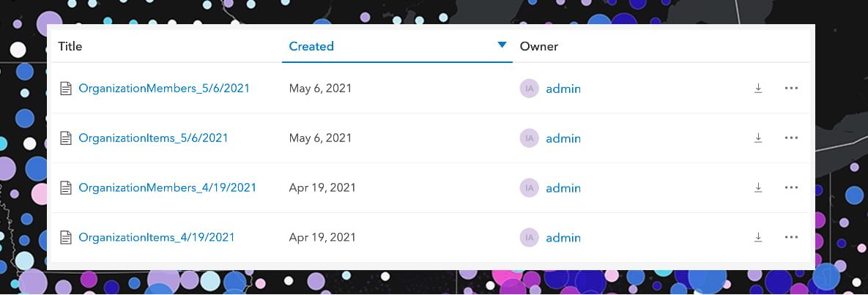
Task: Toggle the Created column sort arrow
Action: (502, 45)
